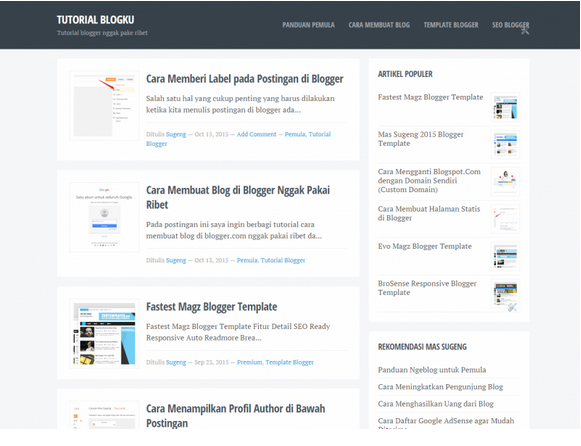Click sidebar thumbnail beside BroSense Responsive Blogger Template

(x=505, y=293)
